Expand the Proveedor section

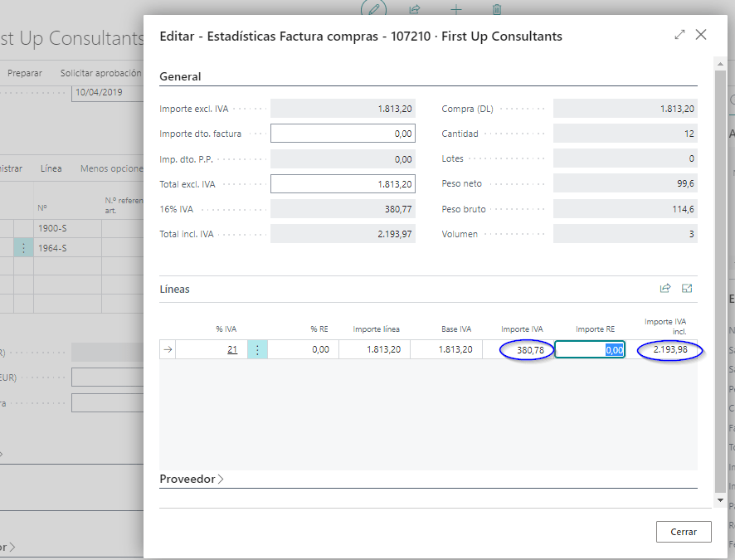pos(192,479)
